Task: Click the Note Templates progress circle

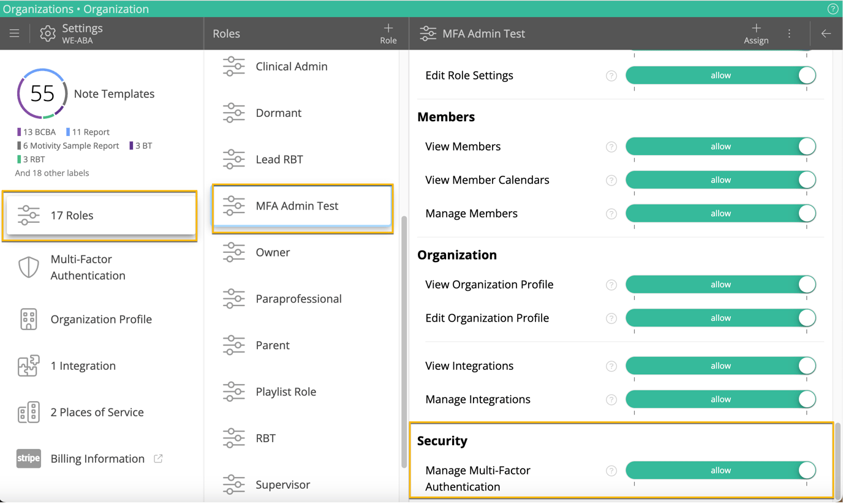Action: point(42,93)
